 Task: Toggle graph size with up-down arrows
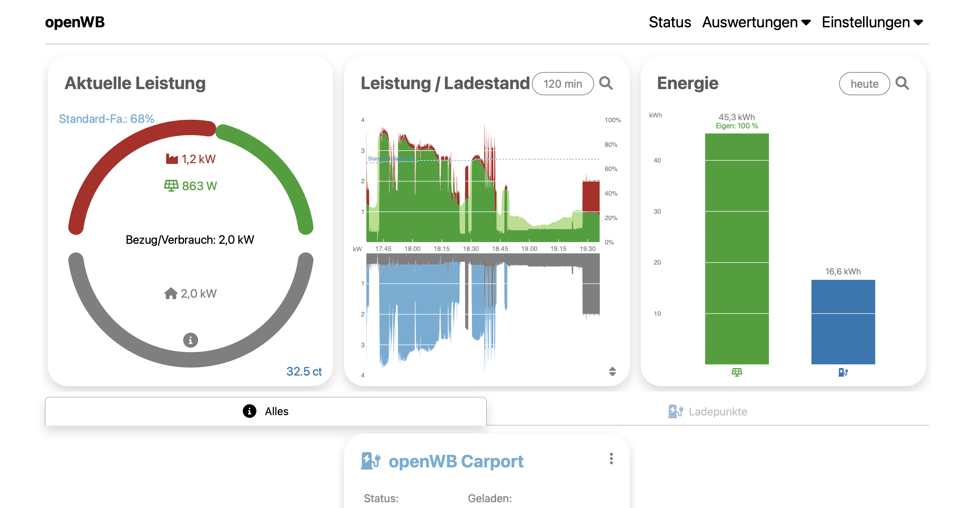[612, 371]
